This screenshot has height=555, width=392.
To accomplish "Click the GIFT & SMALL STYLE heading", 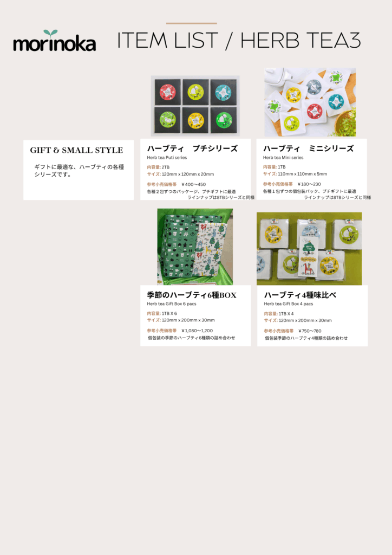I will click(76, 150).
